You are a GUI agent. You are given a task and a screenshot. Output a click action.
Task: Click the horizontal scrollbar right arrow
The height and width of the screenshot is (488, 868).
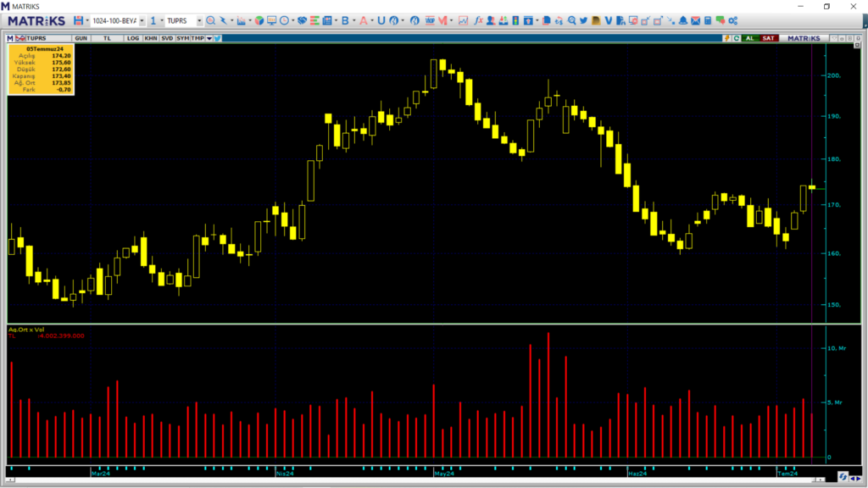[x=821, y=480]
